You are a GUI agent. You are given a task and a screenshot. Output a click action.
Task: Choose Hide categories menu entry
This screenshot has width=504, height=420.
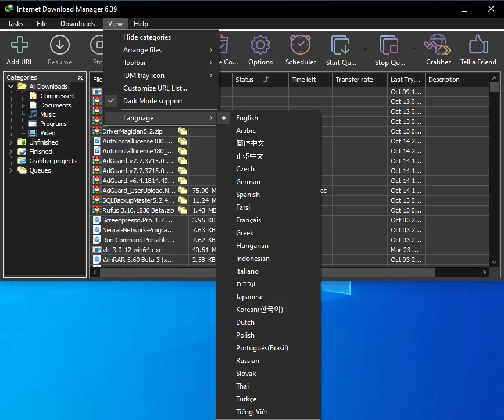tap(160, 37)
